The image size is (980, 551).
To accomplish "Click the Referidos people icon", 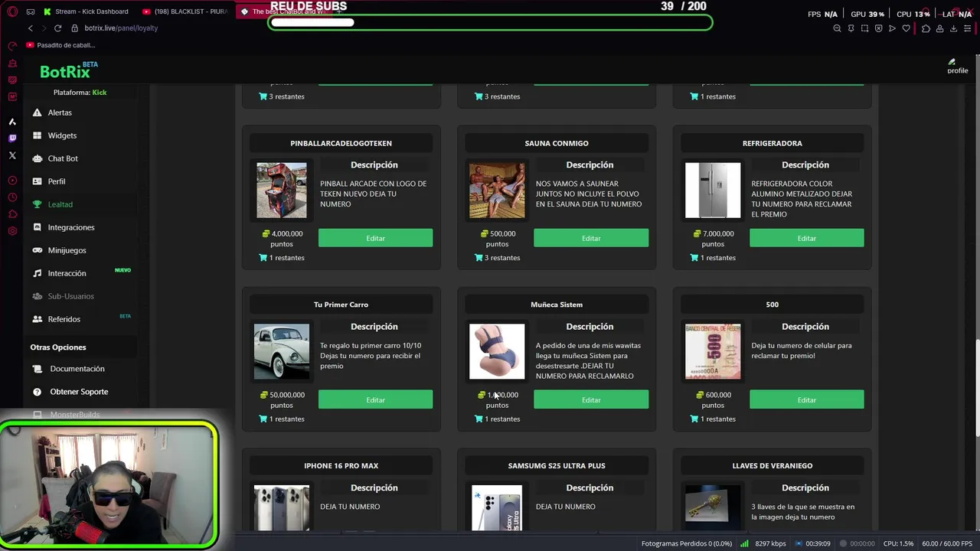I will point(37,319).
